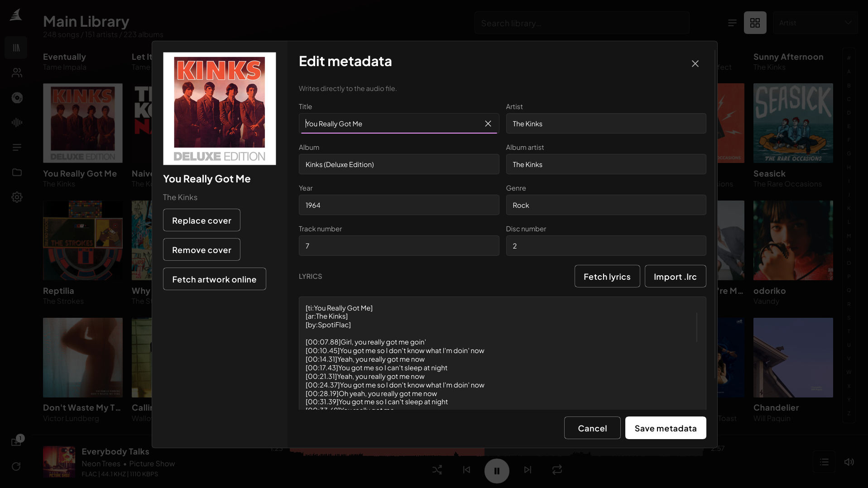Click the Genre field showing Rock
This screenshot has width=868, height=488.
coord(606,205)
